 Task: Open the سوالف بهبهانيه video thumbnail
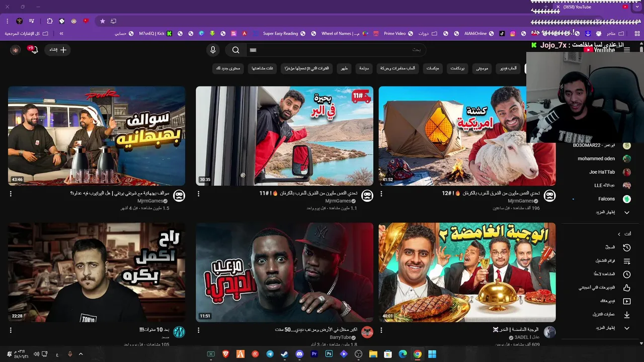97,136
